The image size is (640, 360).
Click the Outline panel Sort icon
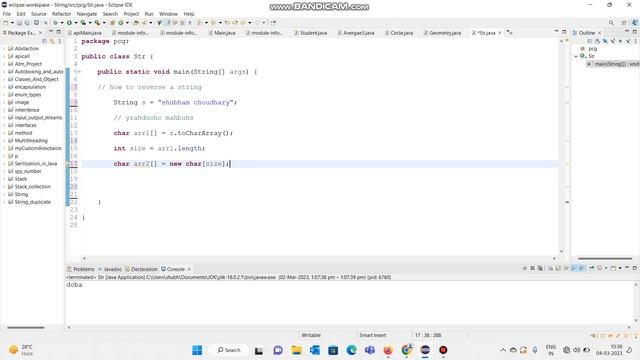(597, 41)
